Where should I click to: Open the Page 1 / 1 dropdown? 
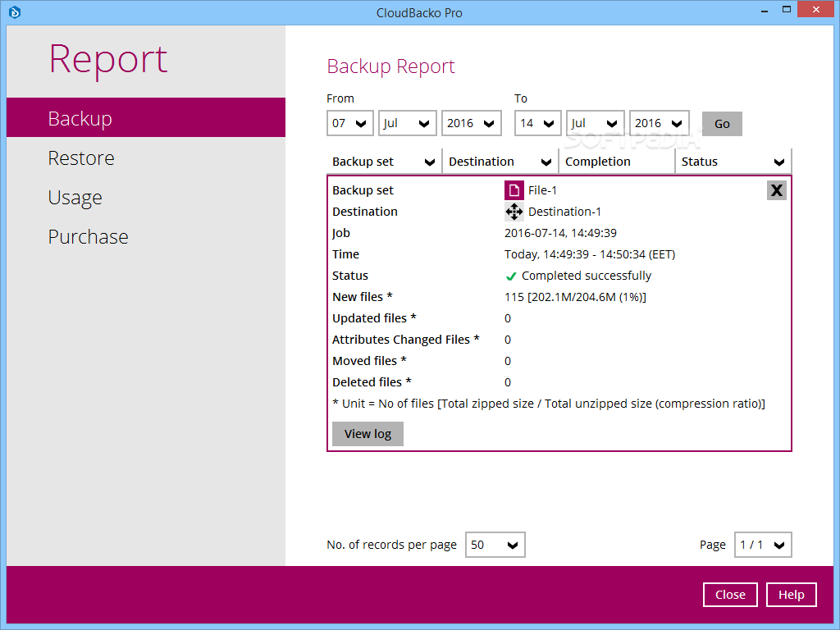(763, 545)
